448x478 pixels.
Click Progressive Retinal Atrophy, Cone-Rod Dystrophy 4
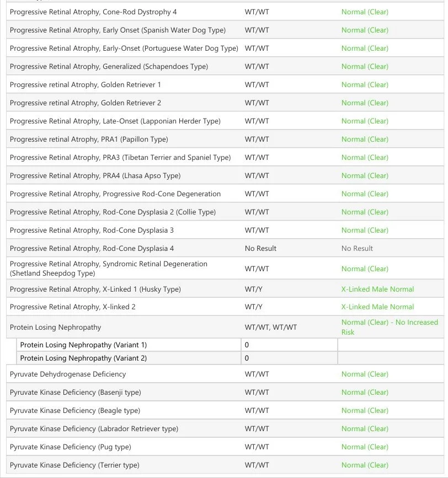pyautogui.click(x=93, y=12)
